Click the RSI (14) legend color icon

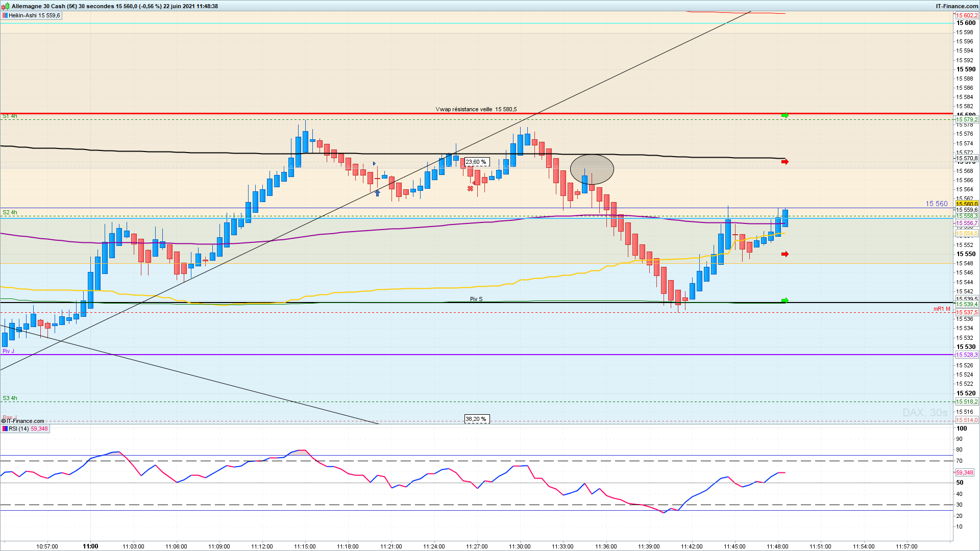point(5,429)
